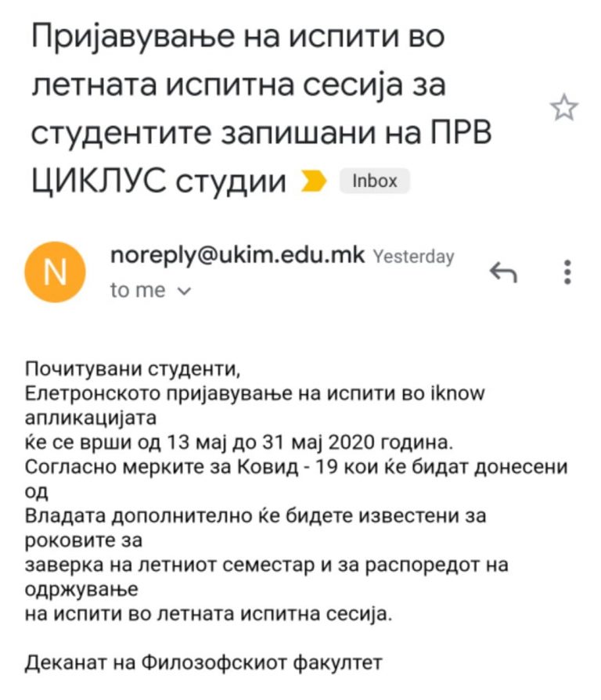The image size is (601, 700).
Task: Click sender address noreply@ukim.edu.mk
Action: (x=238, y=256)
